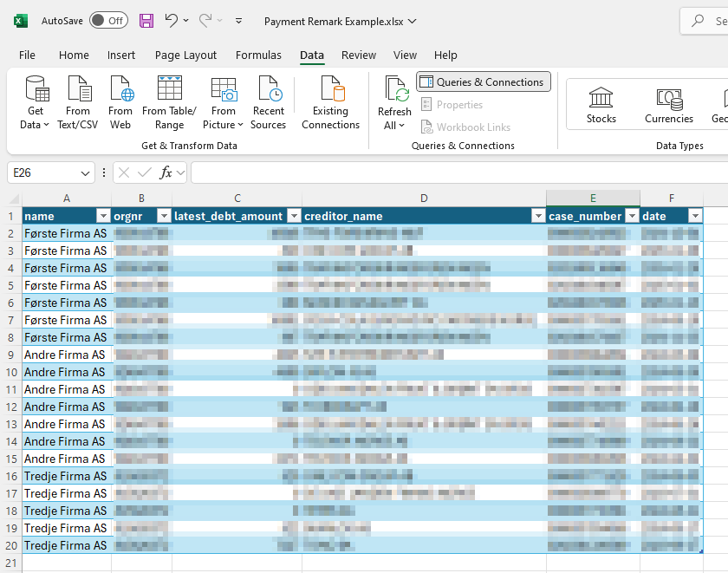The width and height of the screenshot is (728, 573).
Task: Open Recent Sources
Action: tap(269, 102)
